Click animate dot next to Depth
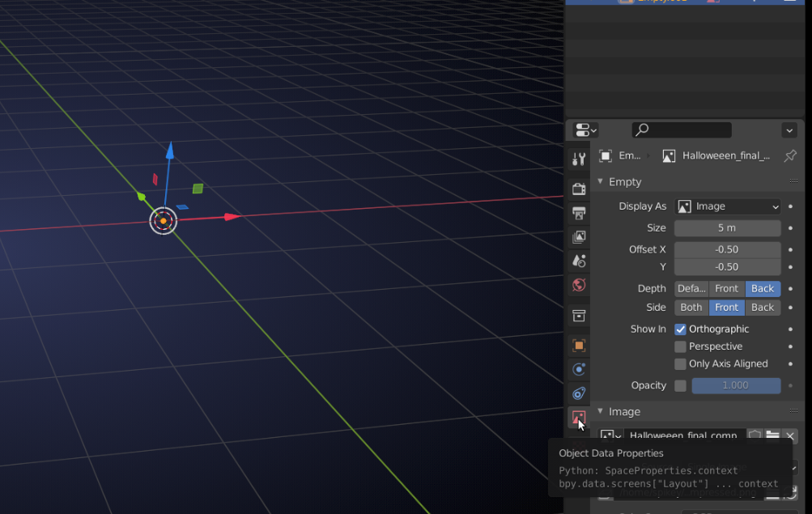 coord(790,289)
